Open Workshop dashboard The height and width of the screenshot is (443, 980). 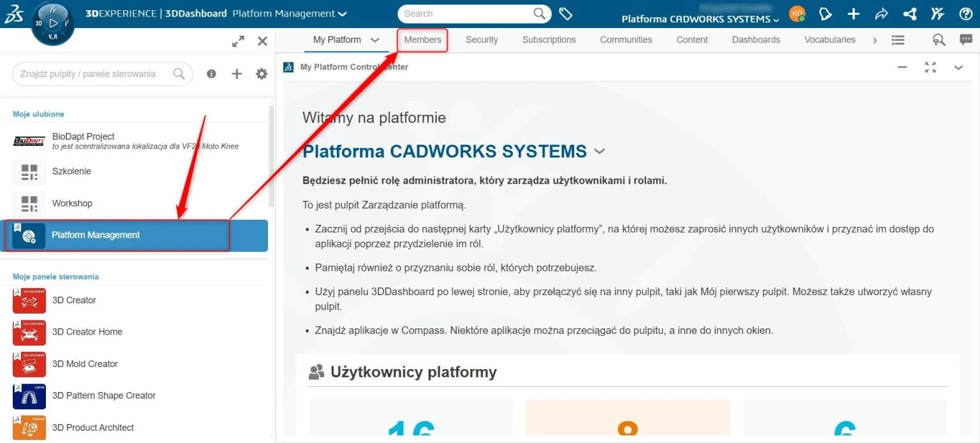[x=134, y=203]
